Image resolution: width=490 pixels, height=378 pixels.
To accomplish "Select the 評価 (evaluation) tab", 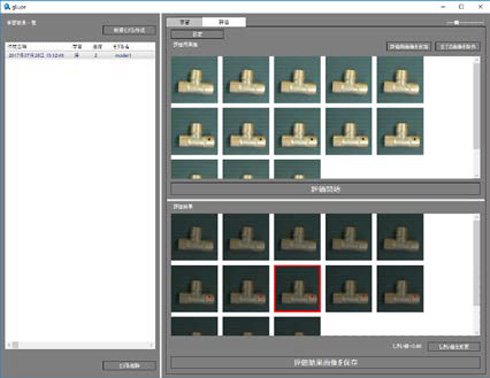I will (x=224, y=22).
